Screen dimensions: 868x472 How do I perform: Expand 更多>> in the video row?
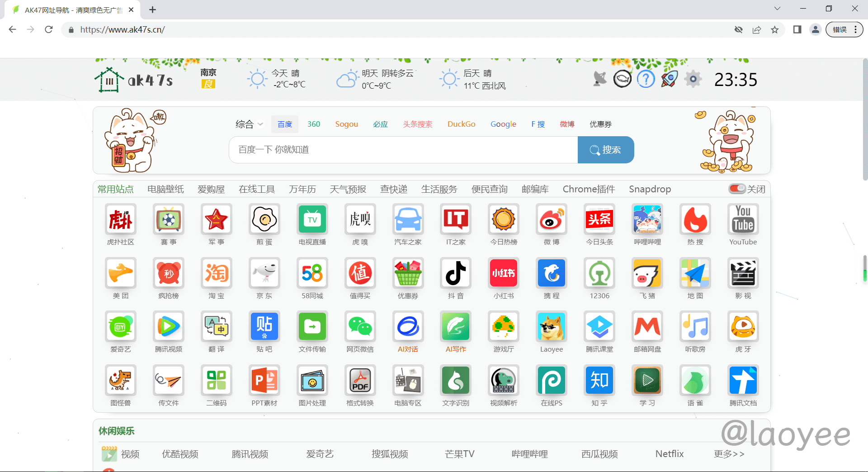point(729,454)
